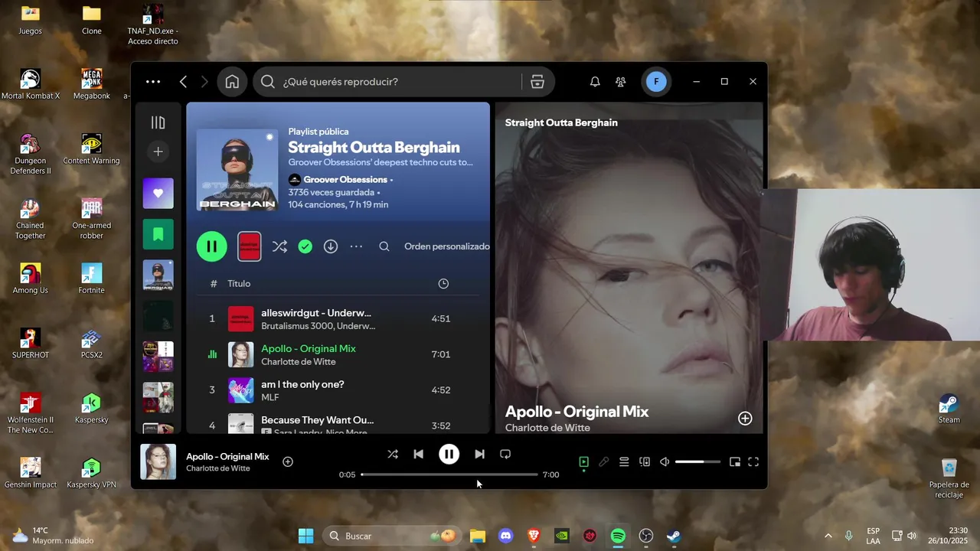Toggle the Now Playing view icon

click(x=583, y=462)
